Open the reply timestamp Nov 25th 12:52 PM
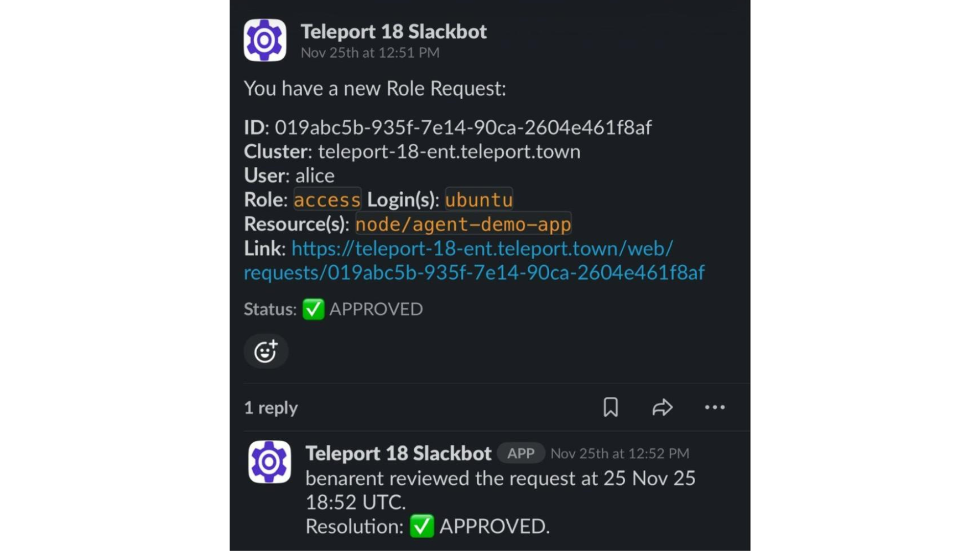Screen dimensions: 980x551 619,453
